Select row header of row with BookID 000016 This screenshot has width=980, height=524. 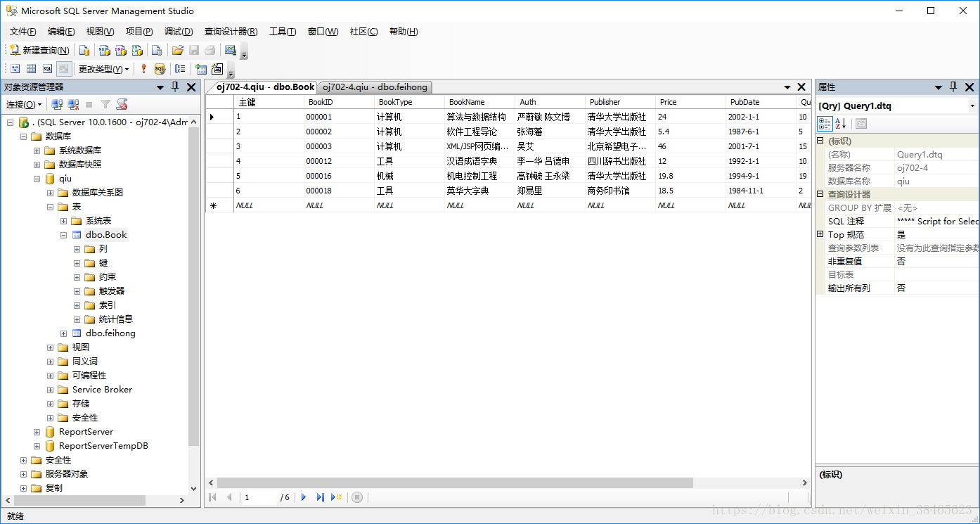pos(219,176)
